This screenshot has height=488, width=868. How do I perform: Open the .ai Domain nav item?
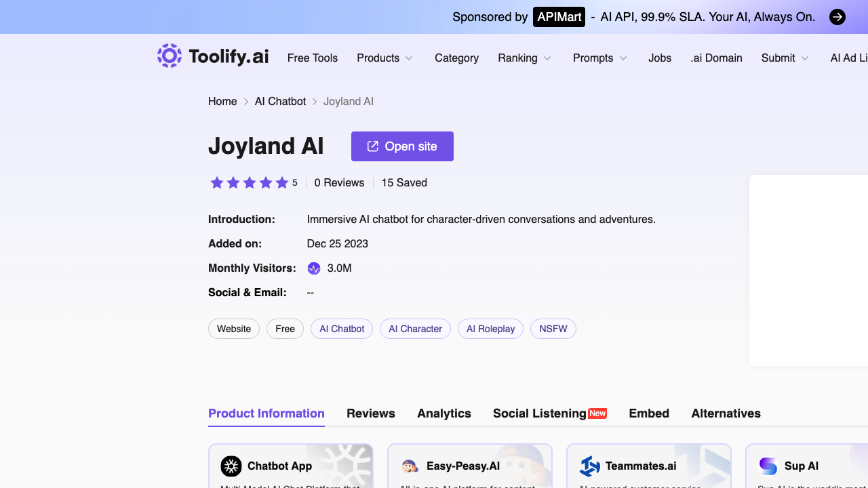[716, 58]
